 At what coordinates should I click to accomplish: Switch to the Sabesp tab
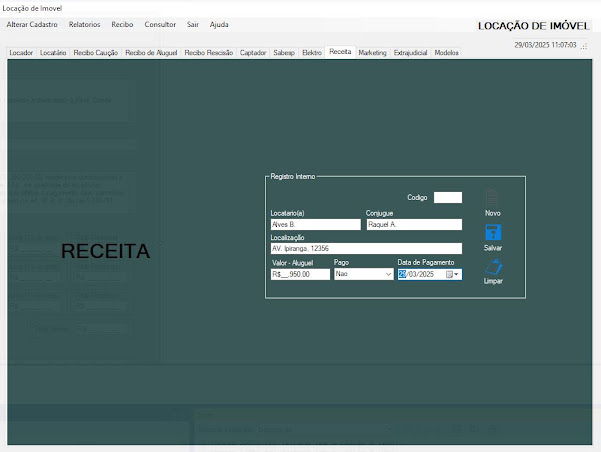click(284, 53)
